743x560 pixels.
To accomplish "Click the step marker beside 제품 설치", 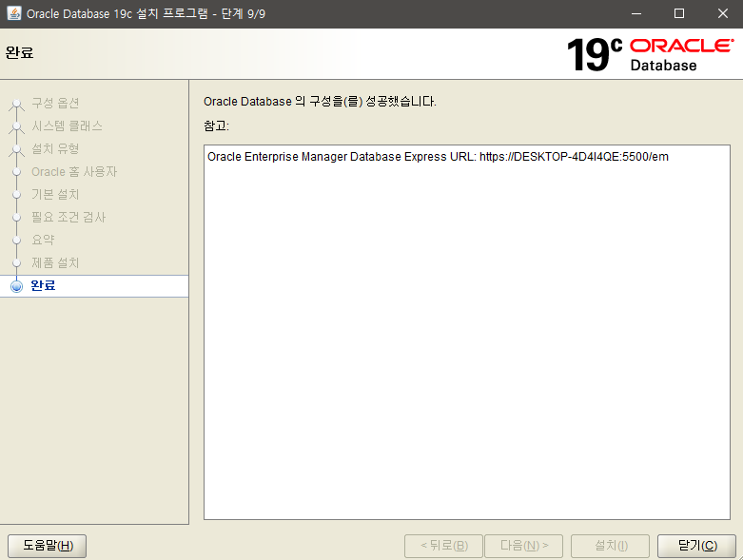I will pos(16,262).
